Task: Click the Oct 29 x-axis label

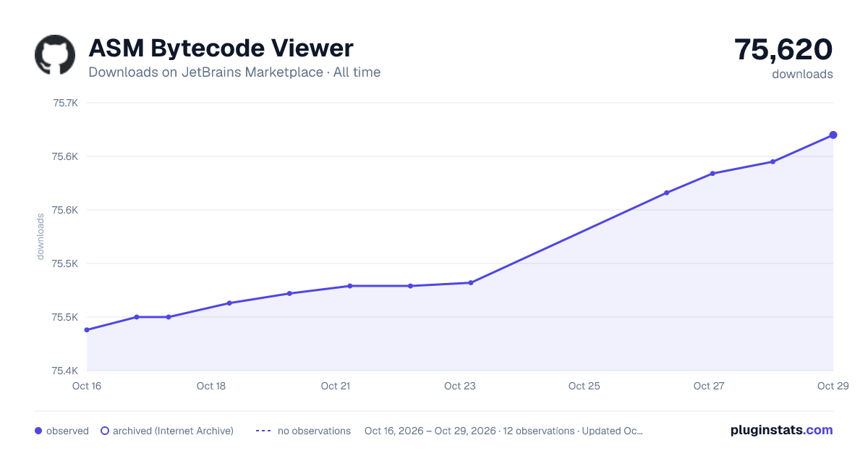Action: [832, 386]
